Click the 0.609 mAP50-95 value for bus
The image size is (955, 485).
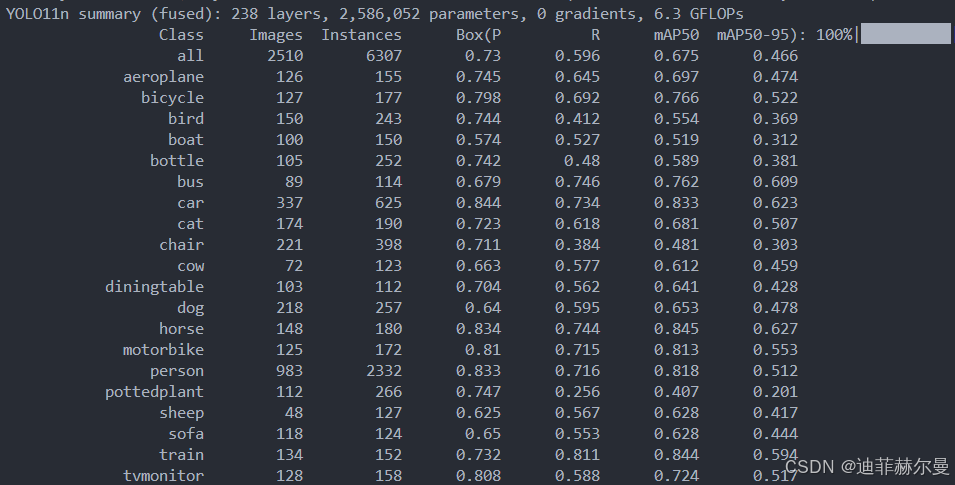pos(775,182)
